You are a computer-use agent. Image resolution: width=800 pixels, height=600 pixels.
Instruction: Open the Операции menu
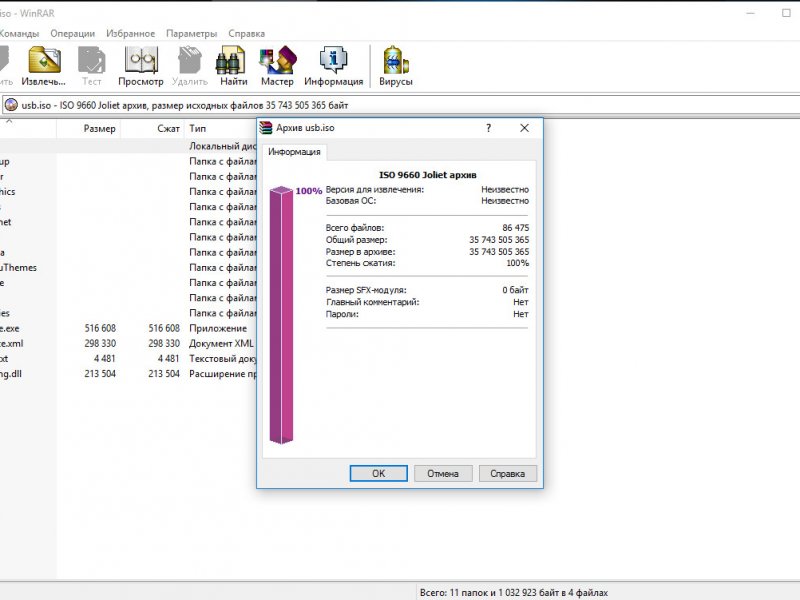pos(72,34)
